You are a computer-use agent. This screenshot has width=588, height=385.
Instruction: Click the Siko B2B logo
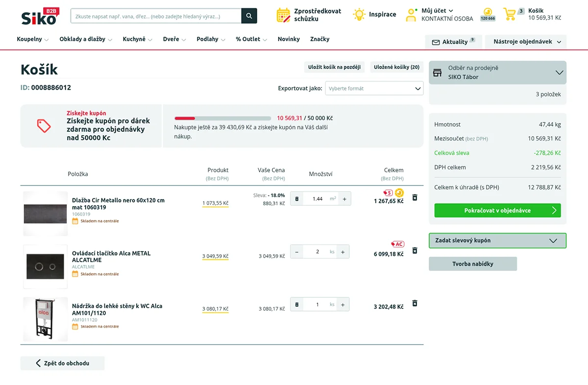40,16
